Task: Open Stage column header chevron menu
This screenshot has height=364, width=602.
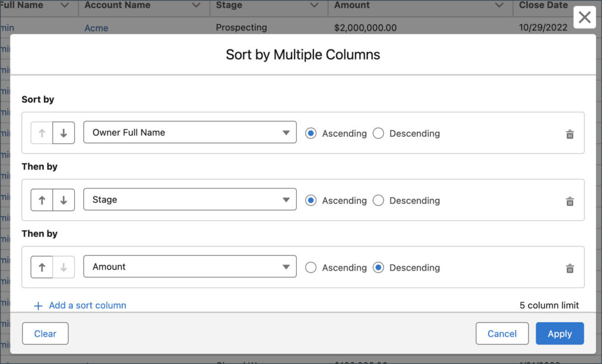Action: point(315,5)
